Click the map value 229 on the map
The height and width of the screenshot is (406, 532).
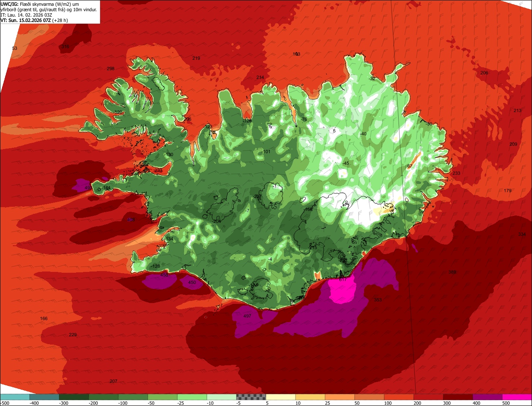click(x=73, y=335)
